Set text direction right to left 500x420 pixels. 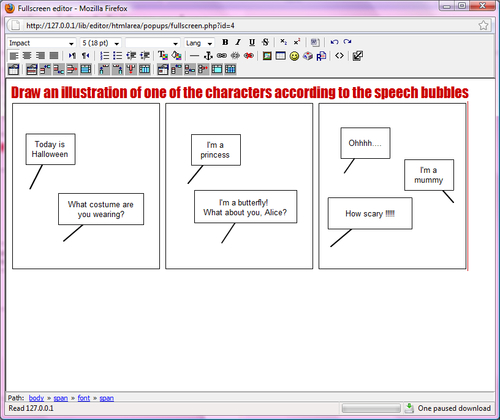pyautogui.click(x=86, y=56)
